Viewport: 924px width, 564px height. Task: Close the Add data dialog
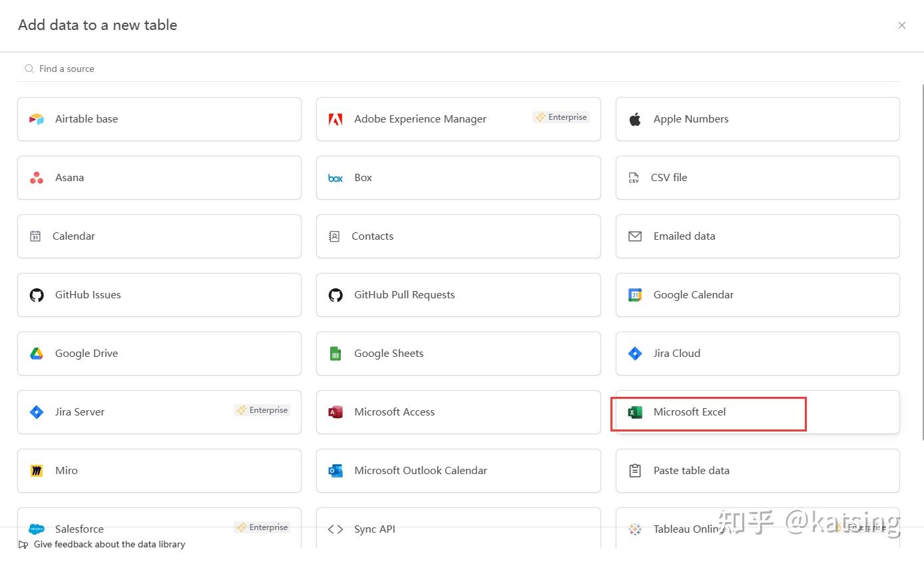pyautogui.click(x=902, y=25)
